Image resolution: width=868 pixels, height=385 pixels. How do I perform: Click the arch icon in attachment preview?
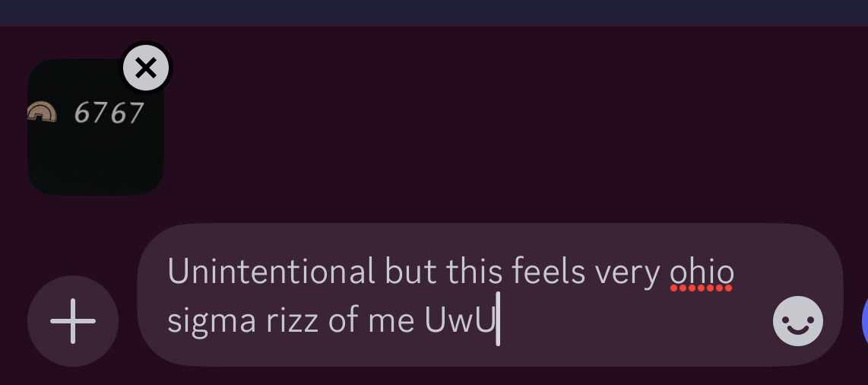(x=42, y=113)
